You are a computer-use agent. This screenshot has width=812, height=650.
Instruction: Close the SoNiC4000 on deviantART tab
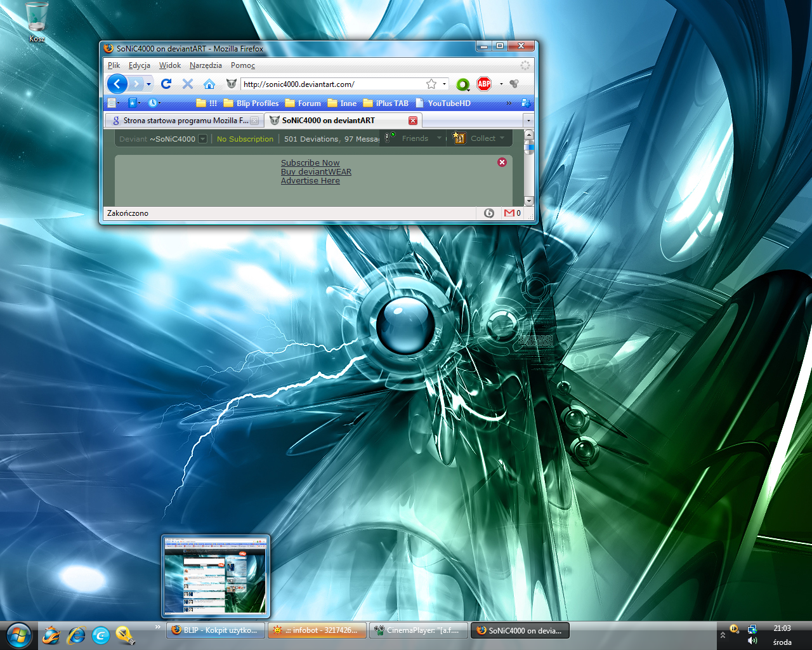coord(413,121)
